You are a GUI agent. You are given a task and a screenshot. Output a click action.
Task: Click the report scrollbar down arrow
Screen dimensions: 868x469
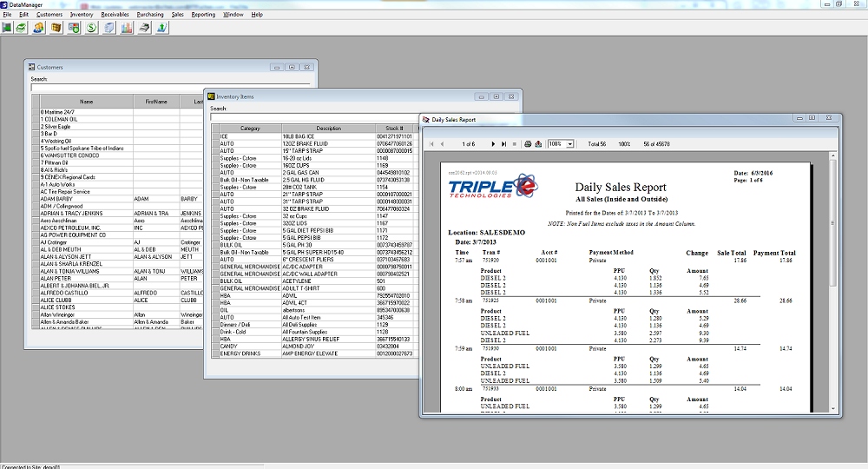(x=832, y=409)
